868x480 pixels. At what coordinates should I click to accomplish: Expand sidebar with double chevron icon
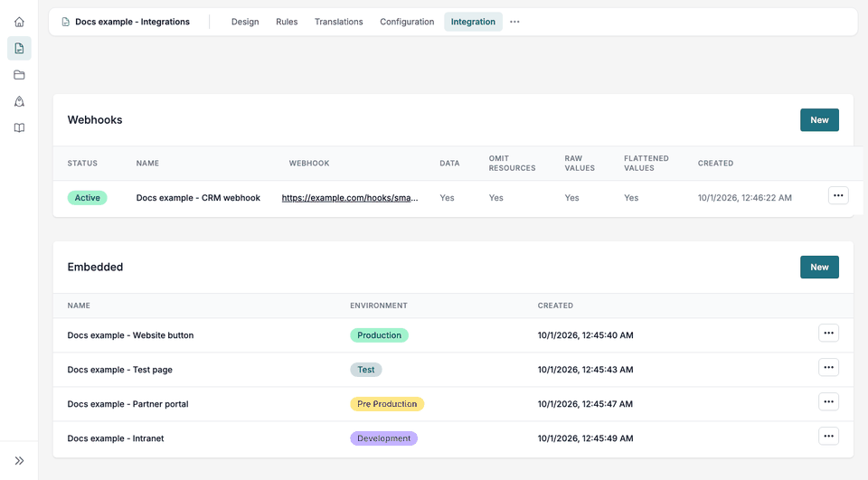[x=19, y=461]
